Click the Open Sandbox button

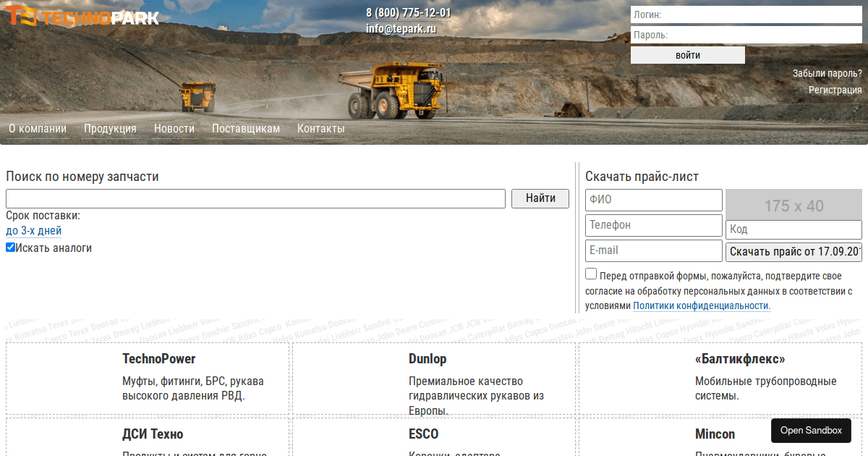click(811, 431)
